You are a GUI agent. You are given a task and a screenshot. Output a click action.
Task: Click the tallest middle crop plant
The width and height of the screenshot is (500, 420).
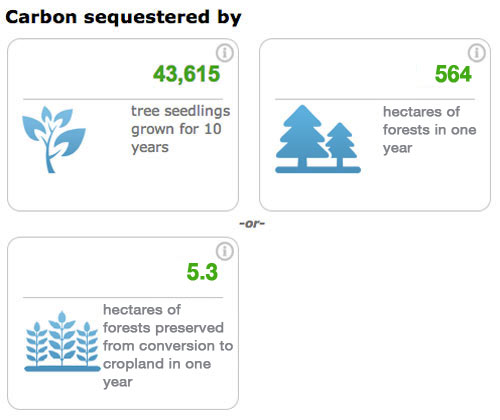pos(62,338)
